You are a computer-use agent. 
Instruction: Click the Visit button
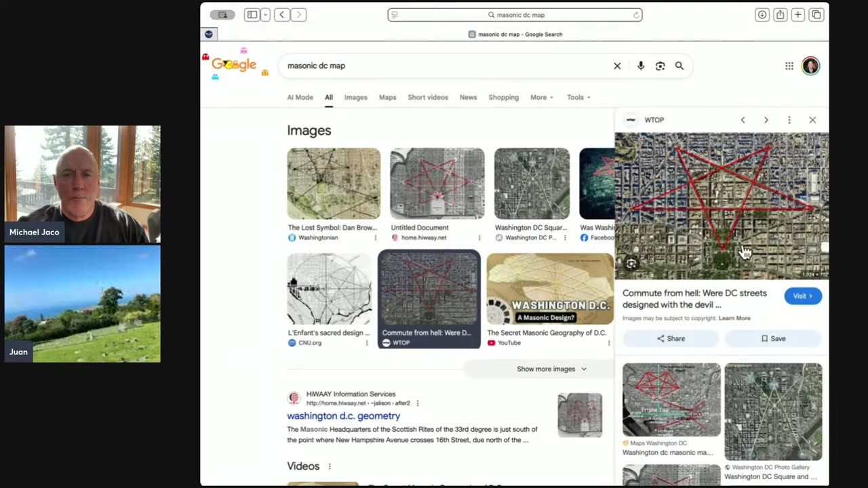coord(803,296)
